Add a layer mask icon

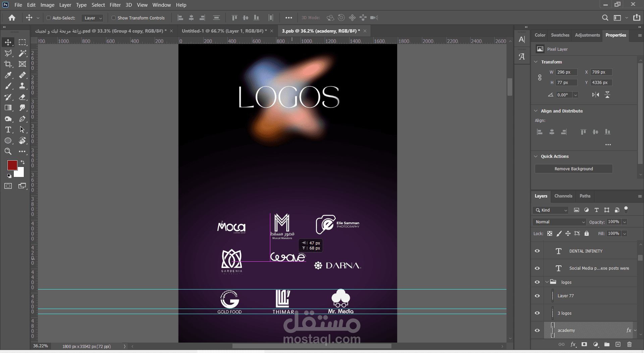(x=584, y=344)
